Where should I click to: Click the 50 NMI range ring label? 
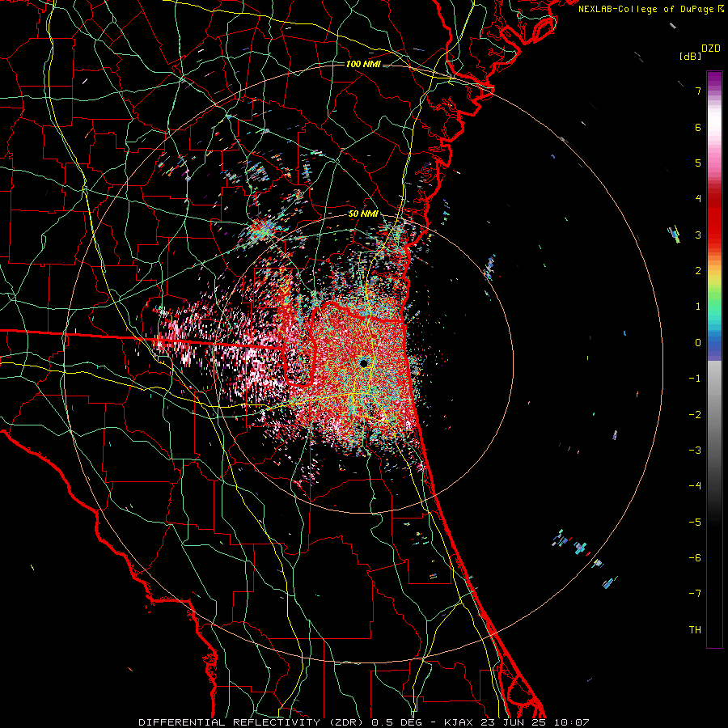363,214
